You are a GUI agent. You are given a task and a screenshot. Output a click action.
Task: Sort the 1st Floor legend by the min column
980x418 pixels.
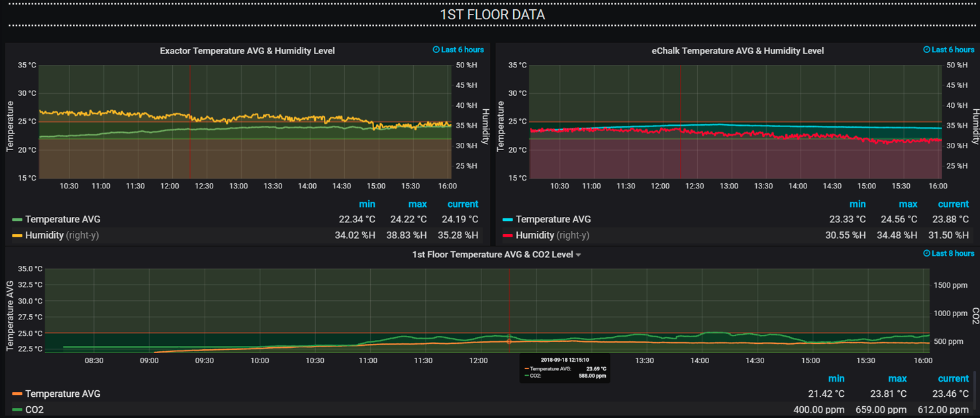click(836, 378)
